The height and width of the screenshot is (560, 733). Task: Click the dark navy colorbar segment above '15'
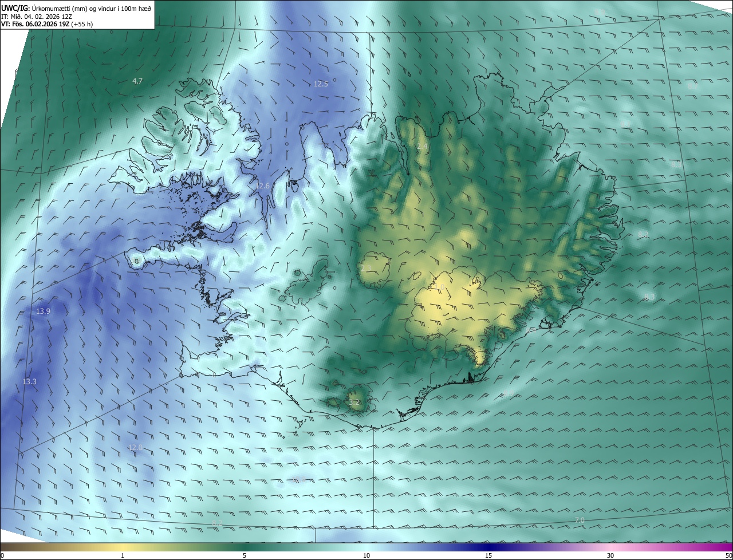coord(488,547)
